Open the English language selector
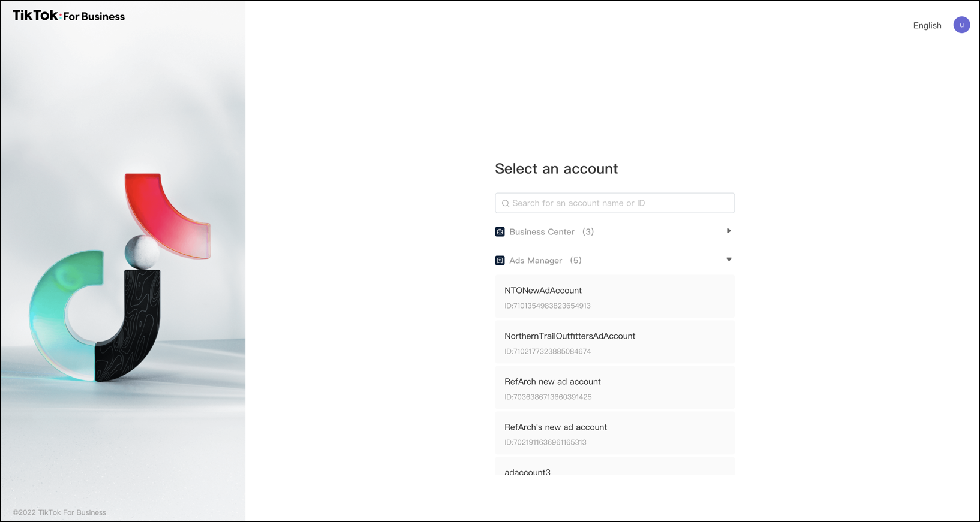The height and width of the screenshot is (522, 980). click(927, 25)
